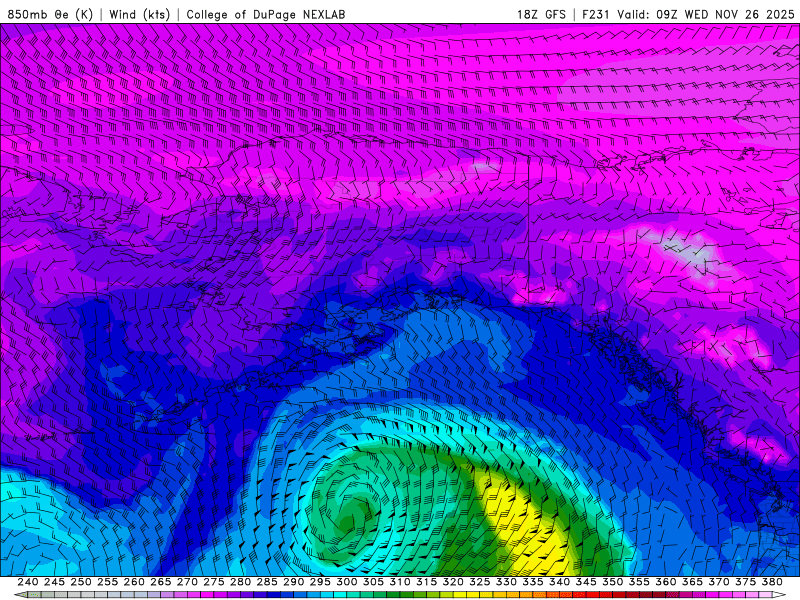This screenshot has width=800, height=600.
Task: Select the 305 color scale label
Action: tap(373, 582)
